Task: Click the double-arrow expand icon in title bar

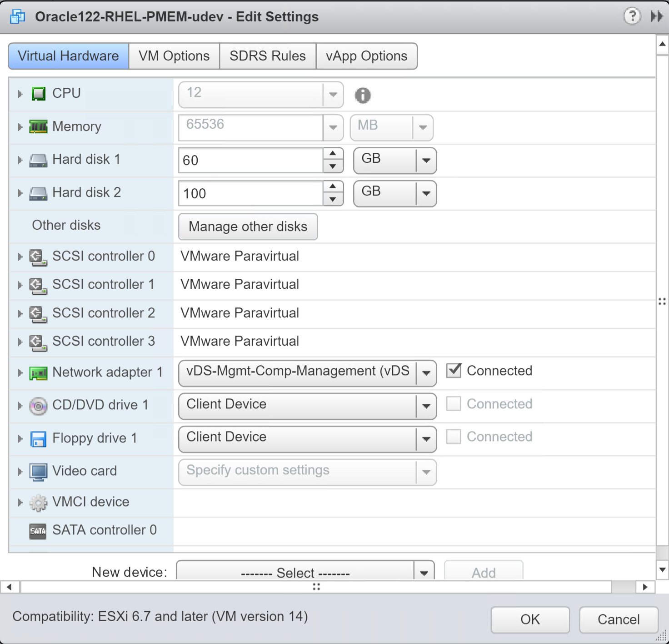Action: [x=656, y=16]
